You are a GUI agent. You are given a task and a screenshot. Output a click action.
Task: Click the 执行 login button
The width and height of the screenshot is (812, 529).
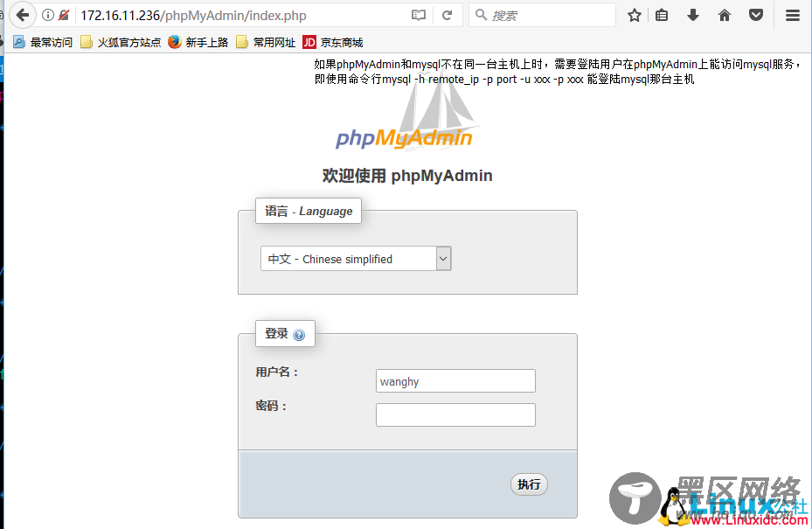tap(529, 484)
